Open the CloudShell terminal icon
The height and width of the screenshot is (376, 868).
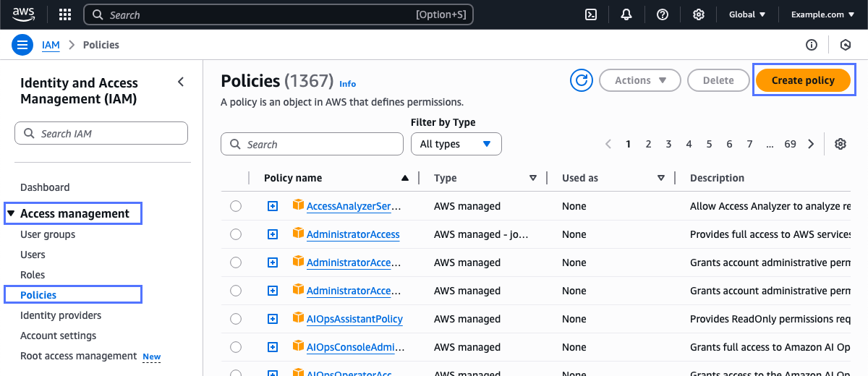point(591,14)
